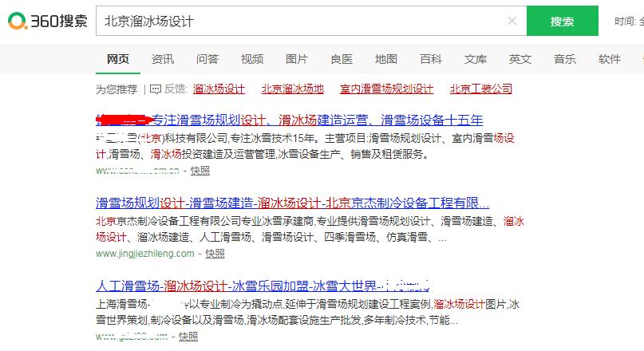644x351 pixels.
Task: Open the recommended search 北京工装公司
Action: (481, 89)
